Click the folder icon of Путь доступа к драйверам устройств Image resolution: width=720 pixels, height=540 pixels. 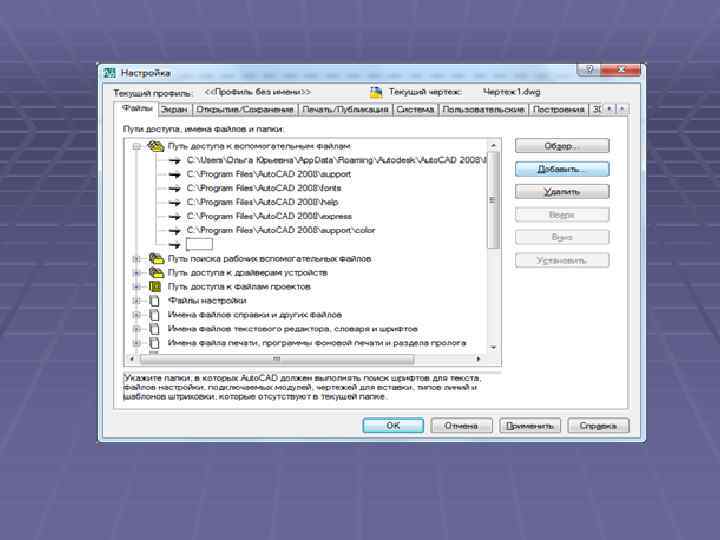coord(156,273)
